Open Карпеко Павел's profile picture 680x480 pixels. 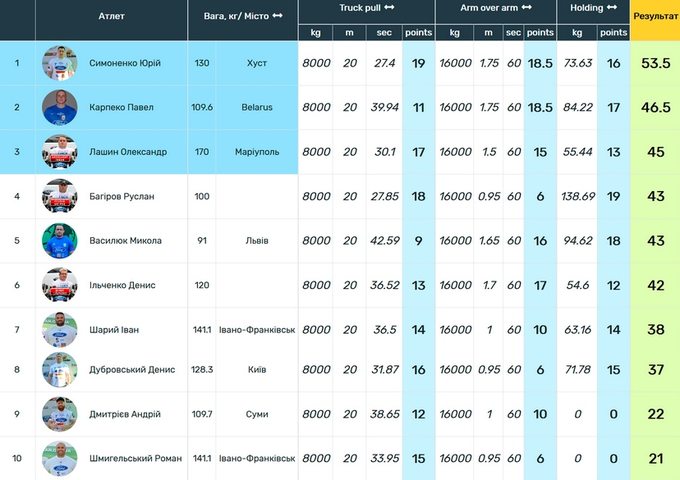pyautogui.click(x=59, y=108)
